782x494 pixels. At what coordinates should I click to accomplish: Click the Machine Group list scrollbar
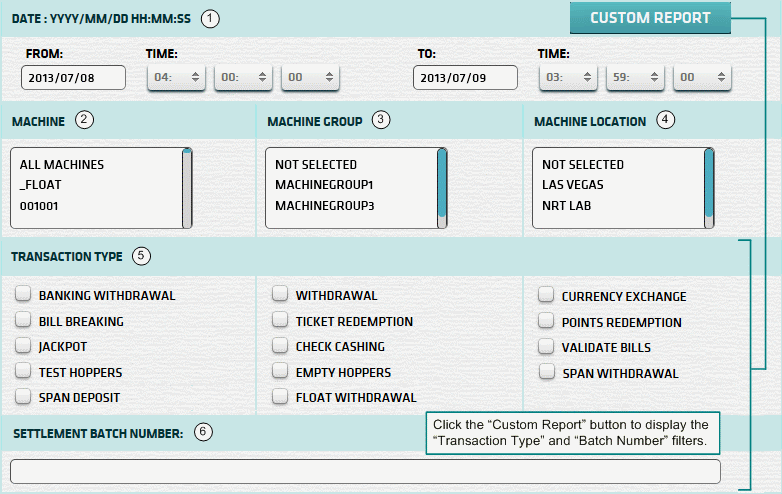coord(442,188)
